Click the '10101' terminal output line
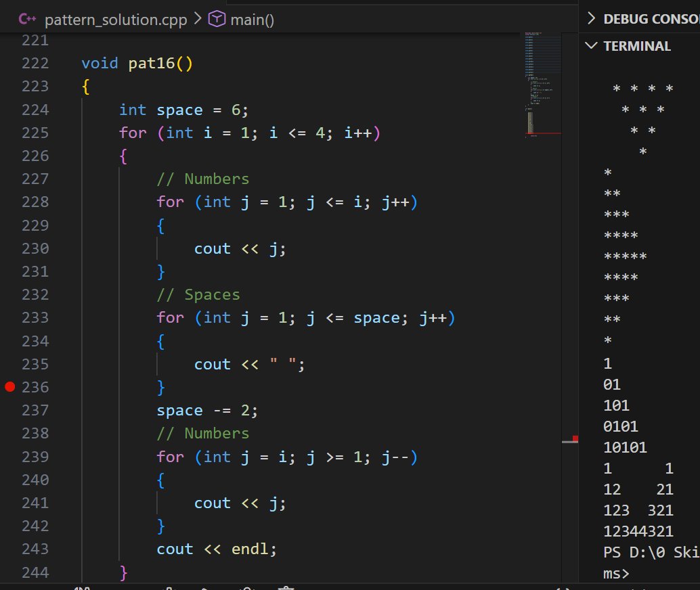 [625, 447]
